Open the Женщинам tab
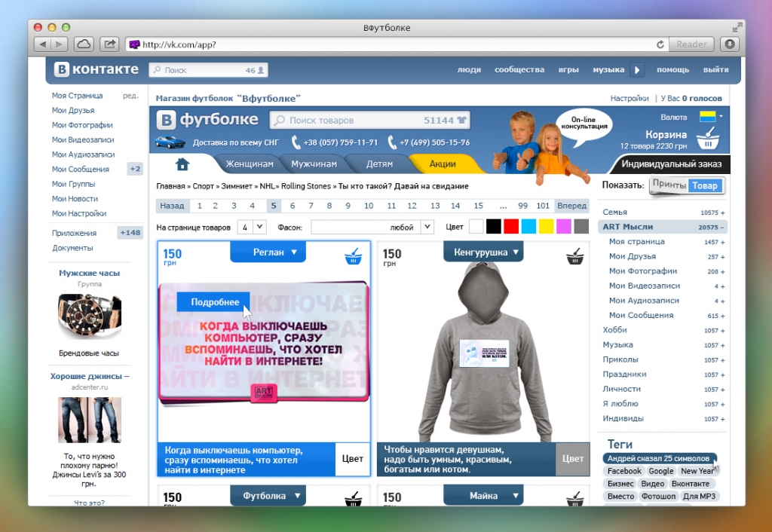The height and width of the screenshot is (532, 772). (x=249, y=164)
